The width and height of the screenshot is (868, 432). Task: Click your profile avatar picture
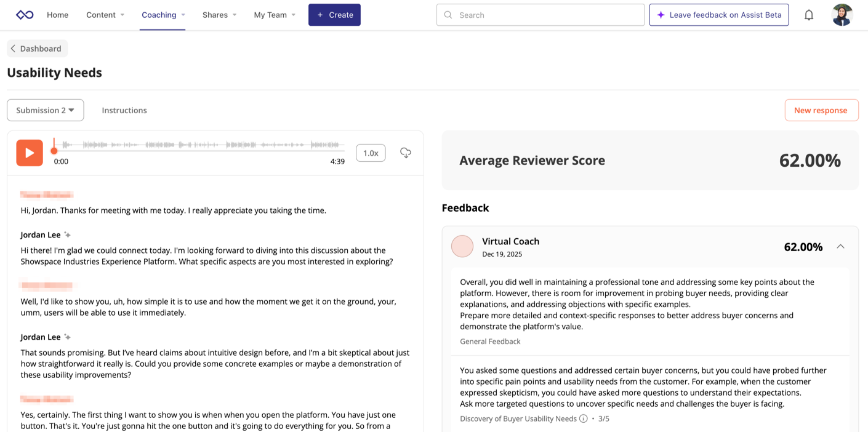842,14
